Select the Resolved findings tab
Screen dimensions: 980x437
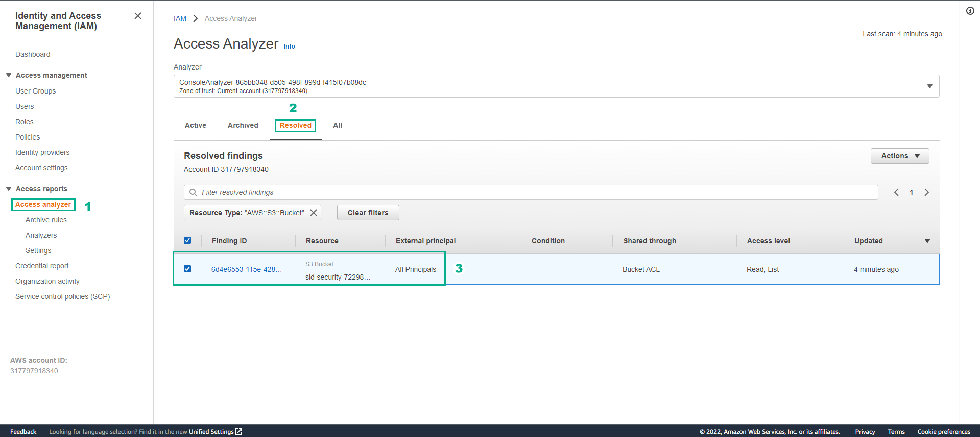(296, 125)
